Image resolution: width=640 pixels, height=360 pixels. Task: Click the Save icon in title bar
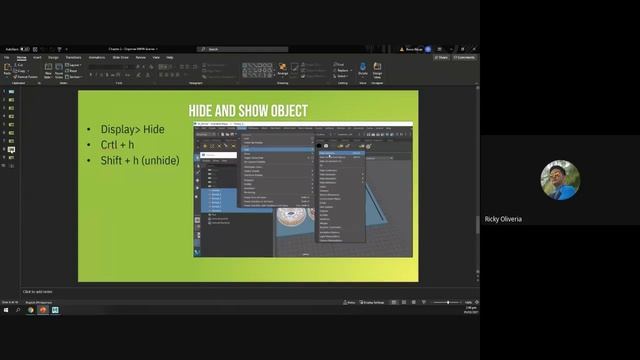click(35, 49)
